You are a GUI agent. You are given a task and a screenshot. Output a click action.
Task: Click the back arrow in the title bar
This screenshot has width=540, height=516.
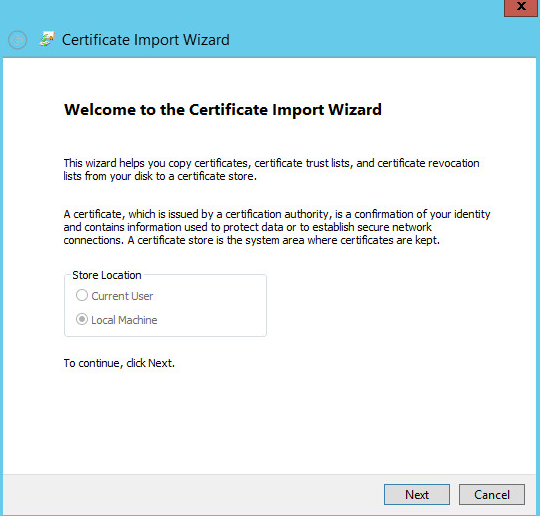point(18,40)
